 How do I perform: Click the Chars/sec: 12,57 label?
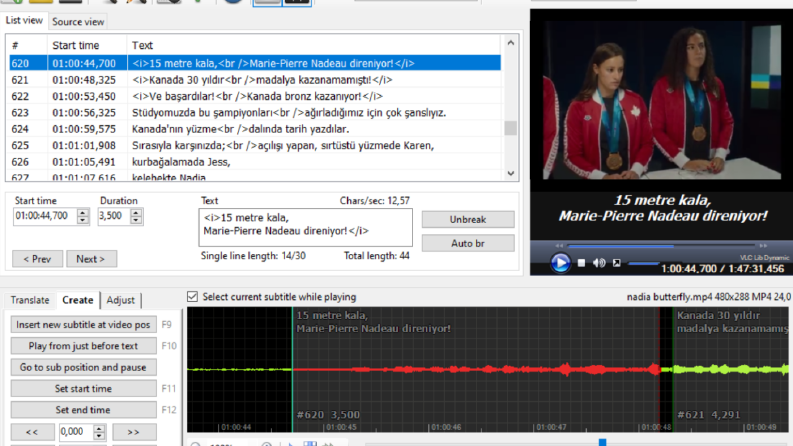(x=375, y=201)
